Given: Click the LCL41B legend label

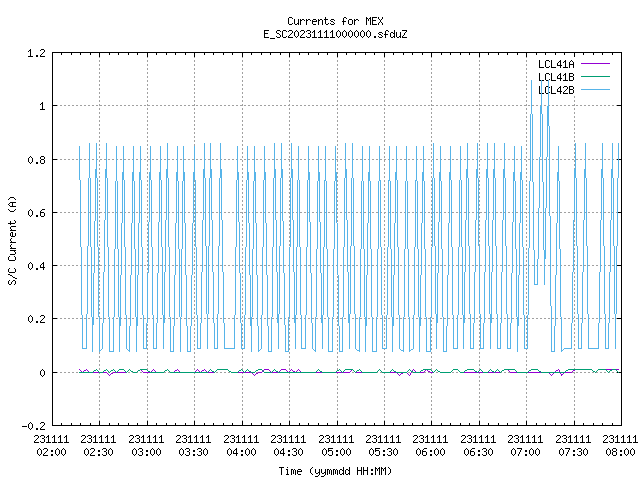Looking at the screenshot, I should point(556,77).
